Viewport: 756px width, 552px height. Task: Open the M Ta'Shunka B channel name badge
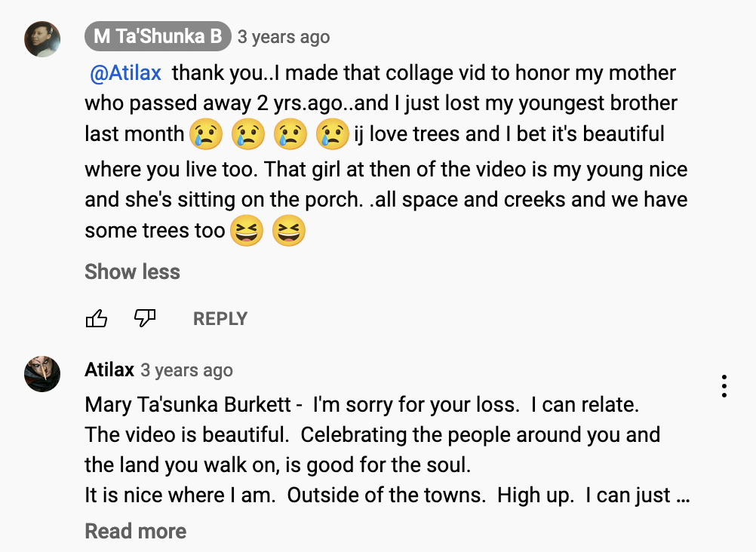(157, 36)
